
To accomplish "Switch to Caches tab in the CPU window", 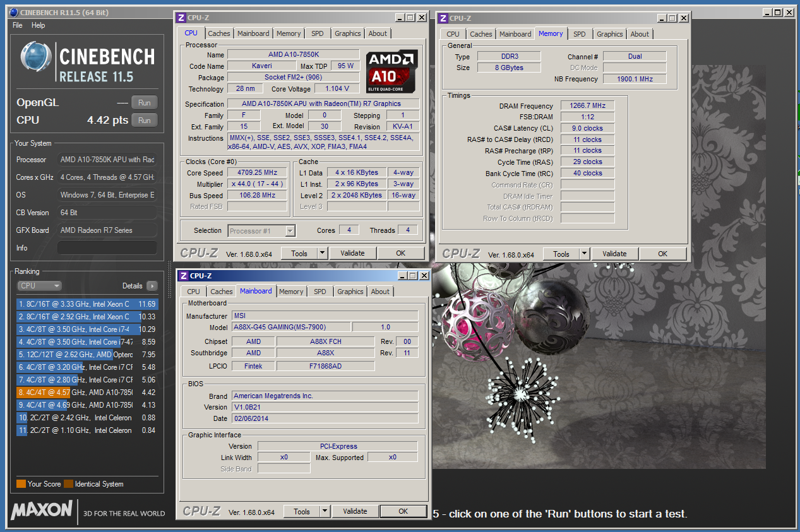I will (x=219, y=33).
